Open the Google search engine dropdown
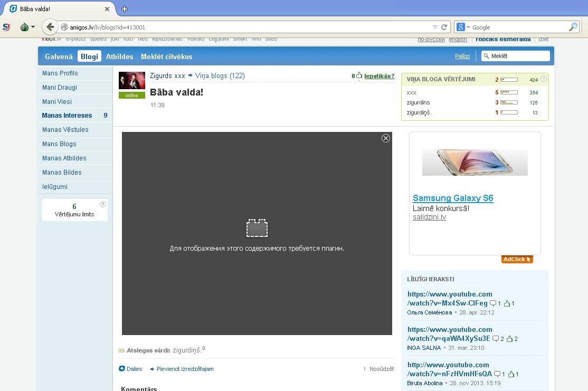This screenshot has width=588, height=391. (x=463, y=27)
